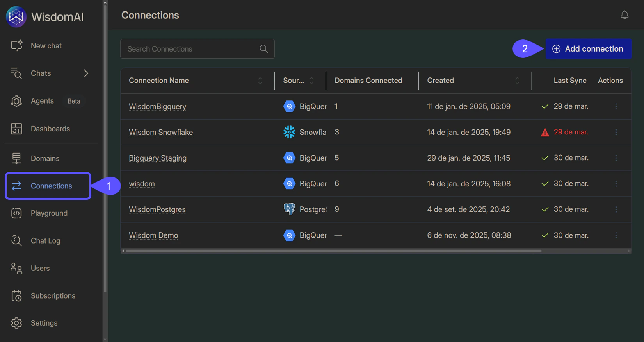The width and height of the screenshot is (644, 342).
Task: Open the Wisdom Snowflake connection link
Action: coord(161,132)
